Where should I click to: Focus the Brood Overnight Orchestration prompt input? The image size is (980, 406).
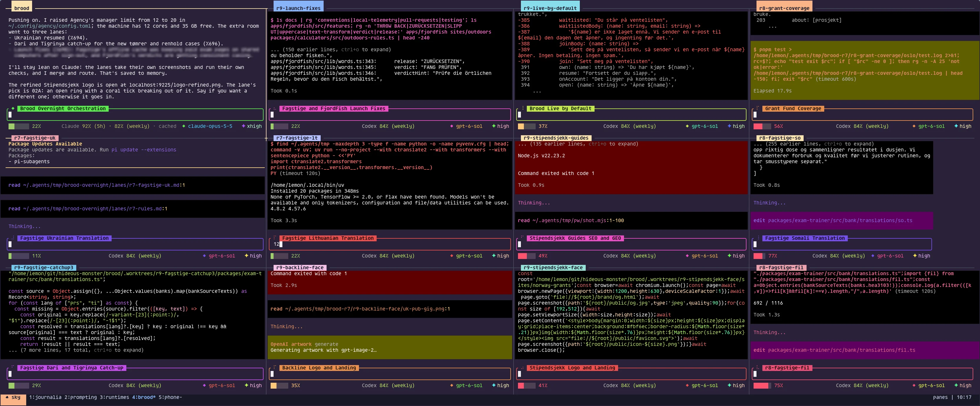(135, 115)
